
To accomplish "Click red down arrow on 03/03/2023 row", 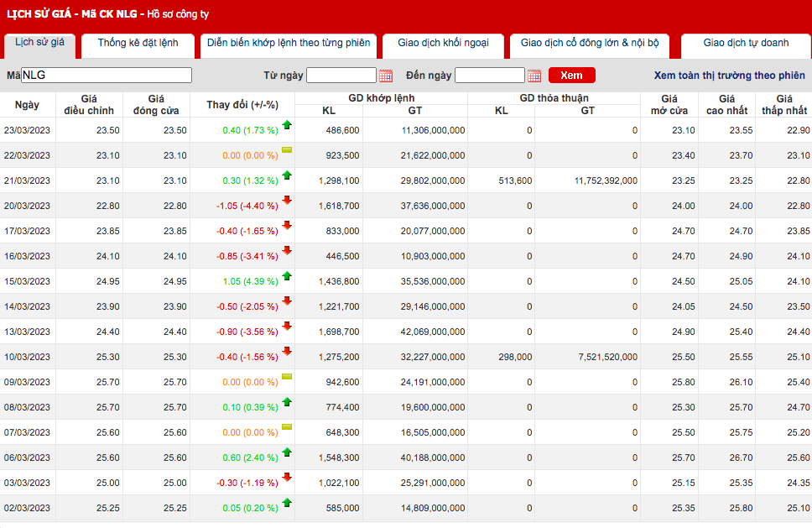I will click(x=287, y=477).
